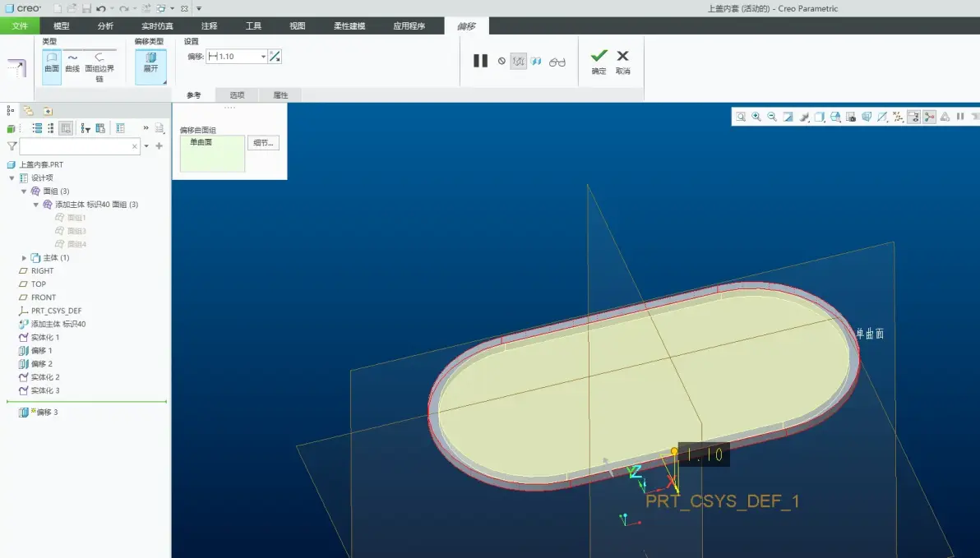The height and width of the screenshot is (558, 980).
Task: Click the flip offset direction icon
Action: click(275, 56)
